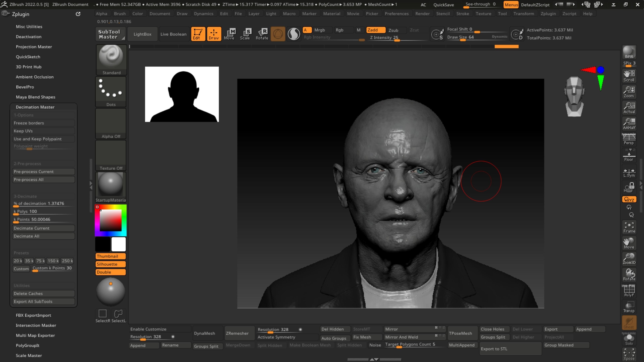Switch to Rotate transform mode

coord(262,34)
